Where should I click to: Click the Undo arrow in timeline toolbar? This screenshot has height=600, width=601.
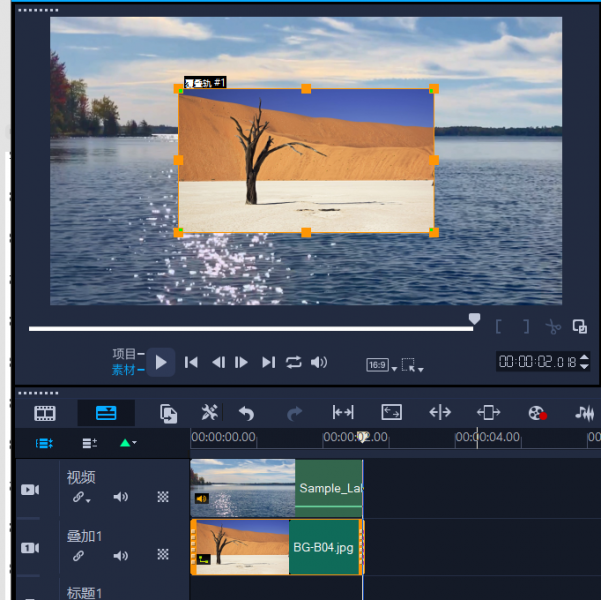(x=246, y=413)
